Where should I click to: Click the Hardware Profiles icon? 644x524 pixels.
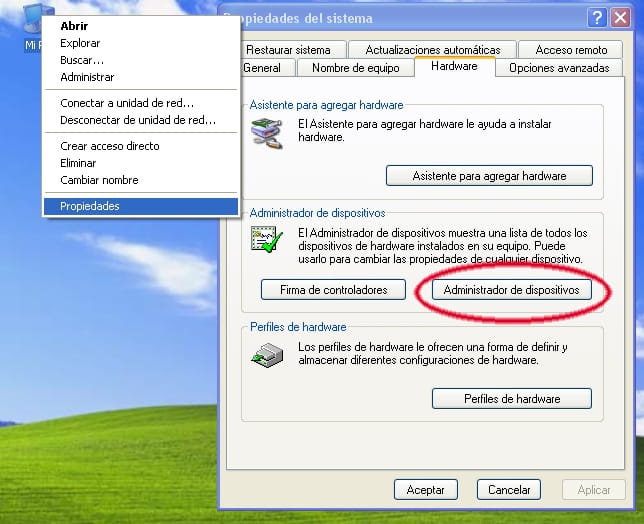[267, 355]
